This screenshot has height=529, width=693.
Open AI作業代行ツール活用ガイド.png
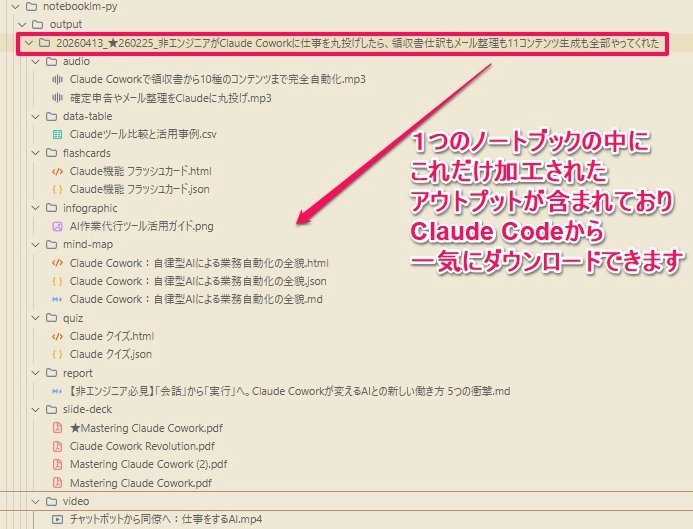pyautogui.click(x=141, y=226)
